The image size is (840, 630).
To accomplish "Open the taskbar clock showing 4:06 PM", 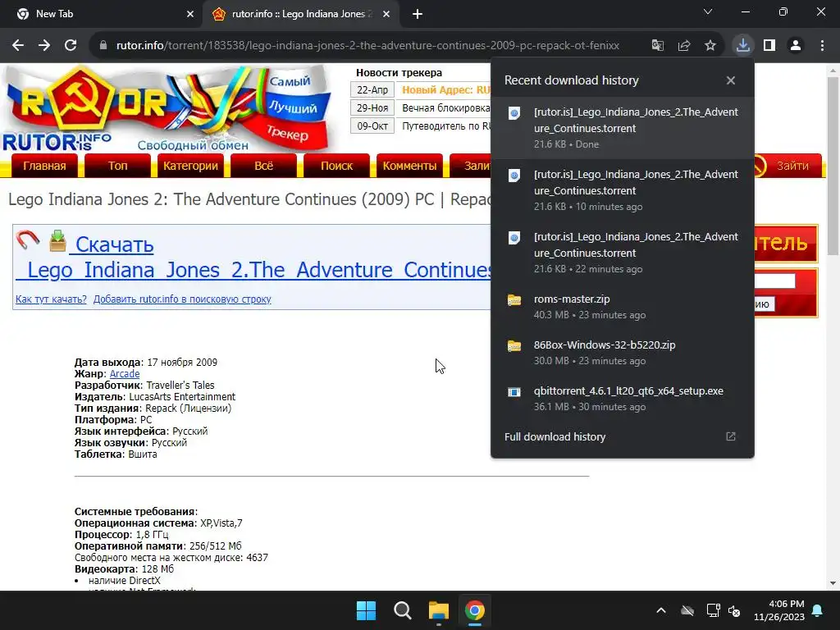I will [x=779, y=610].
